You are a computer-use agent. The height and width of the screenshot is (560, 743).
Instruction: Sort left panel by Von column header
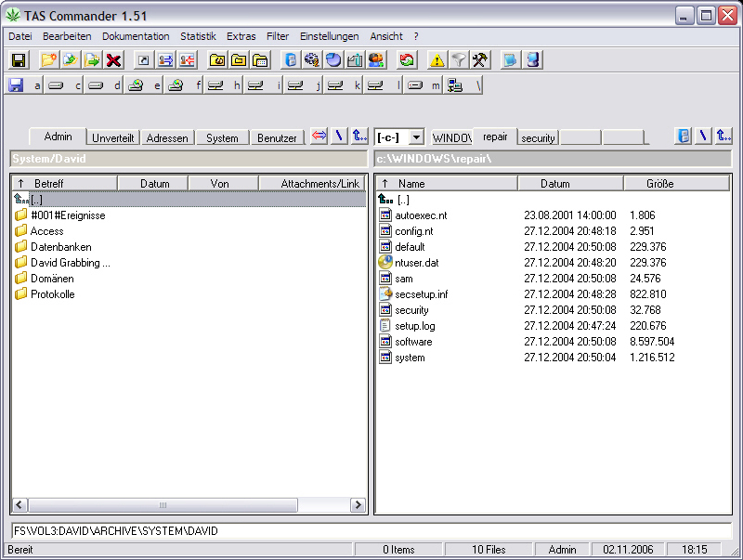(x=223, y=183)
